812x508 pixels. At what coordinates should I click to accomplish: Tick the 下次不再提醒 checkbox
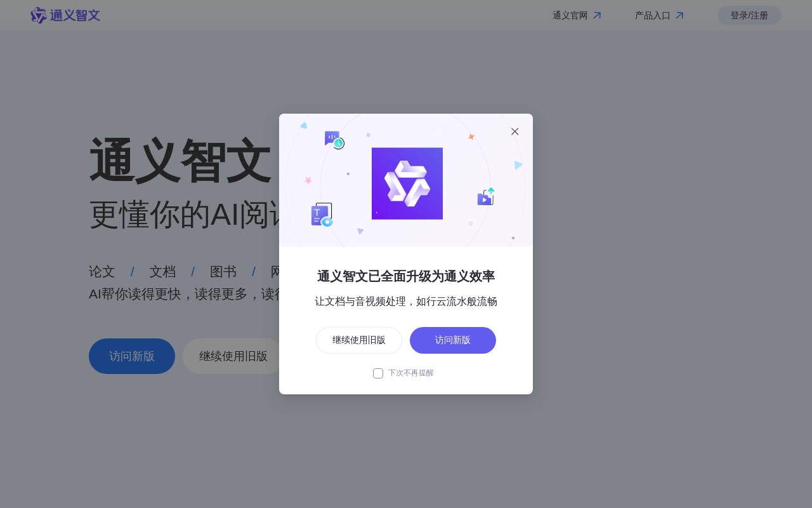pos(378,373)
